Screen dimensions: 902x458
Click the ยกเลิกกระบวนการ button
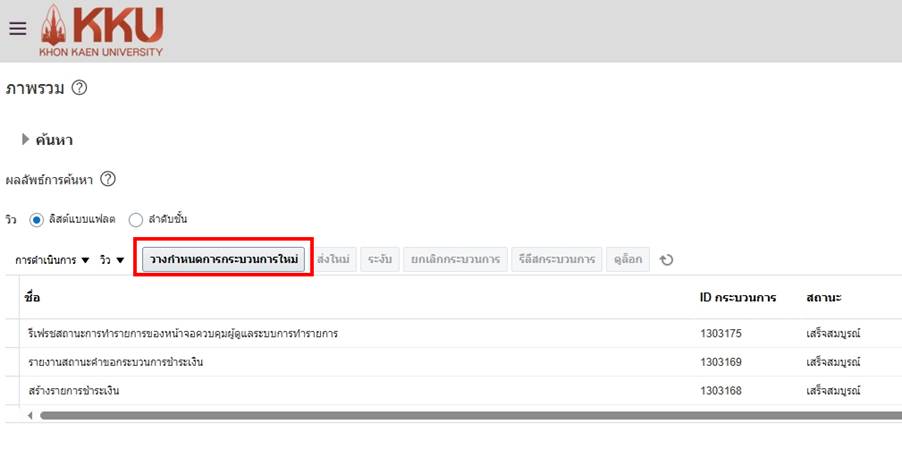pyautogui.click(x=455, y=260)
